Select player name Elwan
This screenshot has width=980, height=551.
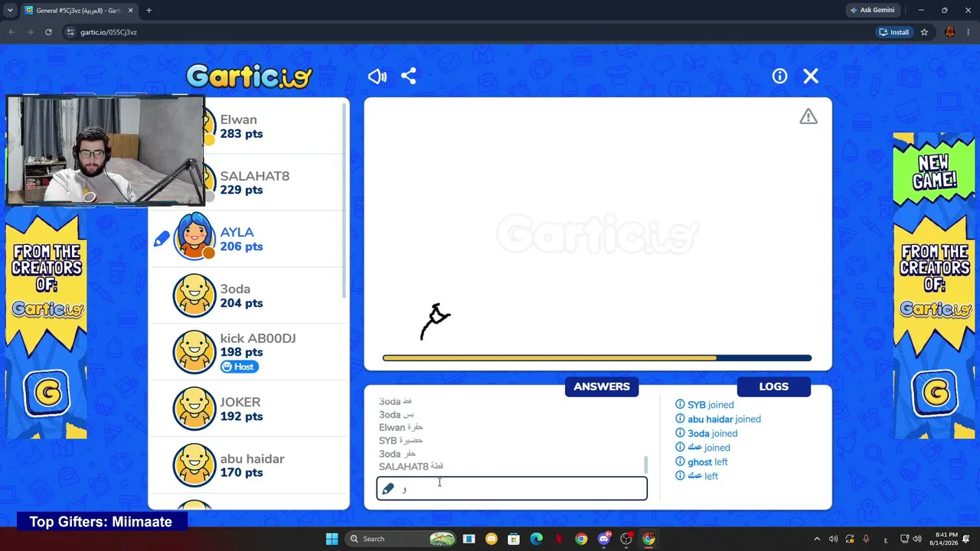pos(239,119)
